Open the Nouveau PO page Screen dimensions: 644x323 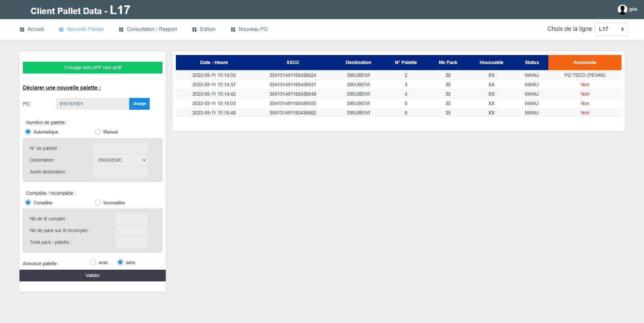(x=253, y=29)
